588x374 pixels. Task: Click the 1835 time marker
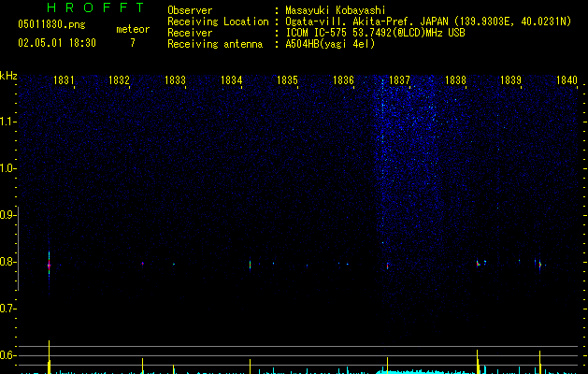[x=287, y=79]
